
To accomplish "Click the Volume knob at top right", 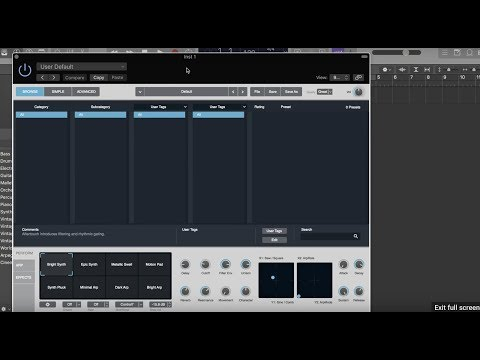I will coord(358,92).
